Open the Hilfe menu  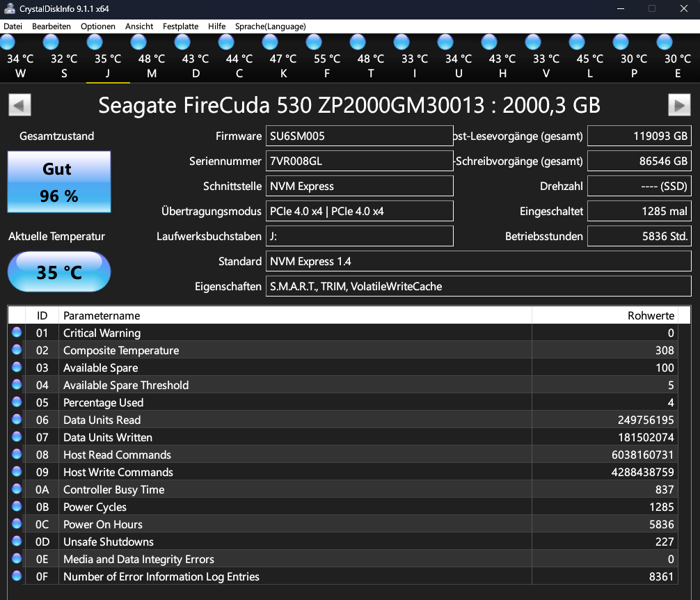click(x=216, y=26)
